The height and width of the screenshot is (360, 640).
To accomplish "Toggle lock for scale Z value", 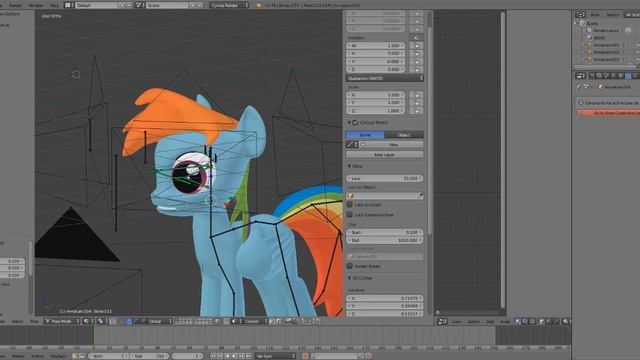I will (x=417, y=111).
